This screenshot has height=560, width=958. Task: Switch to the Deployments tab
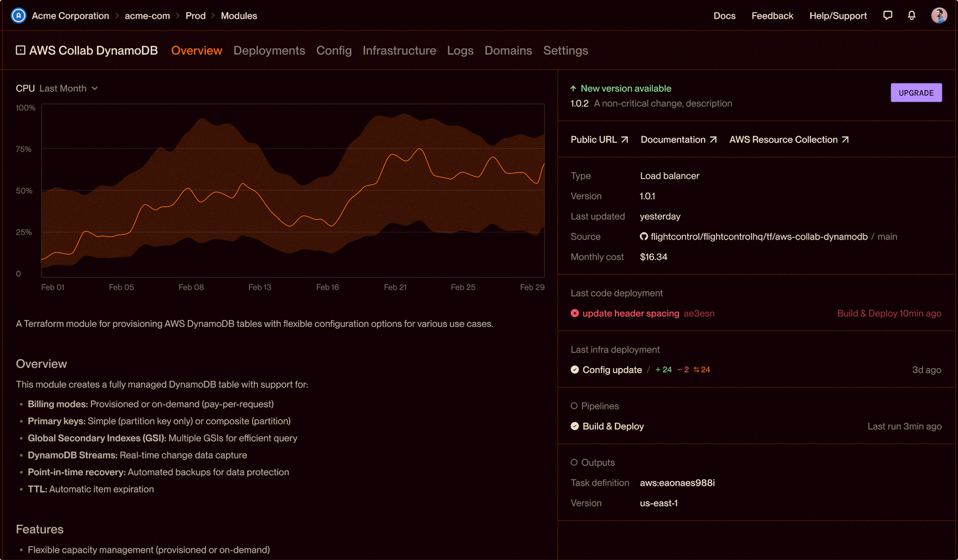(x=269, y=50)
